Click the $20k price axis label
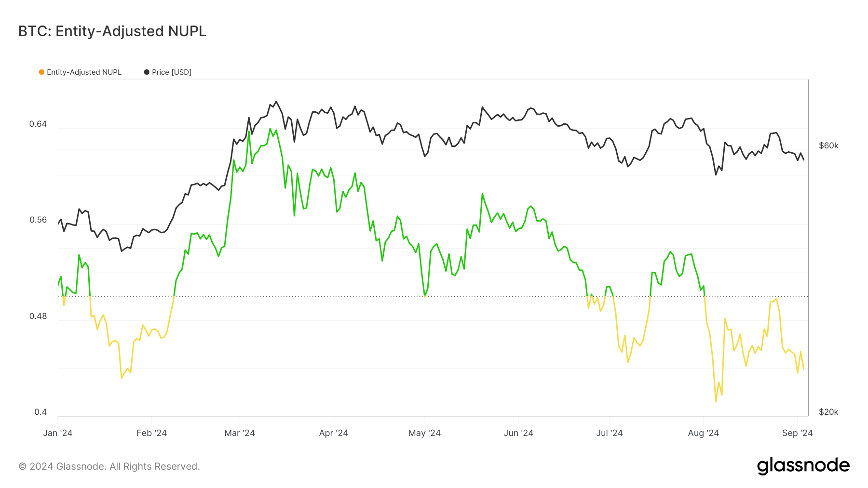 [828, 412]
